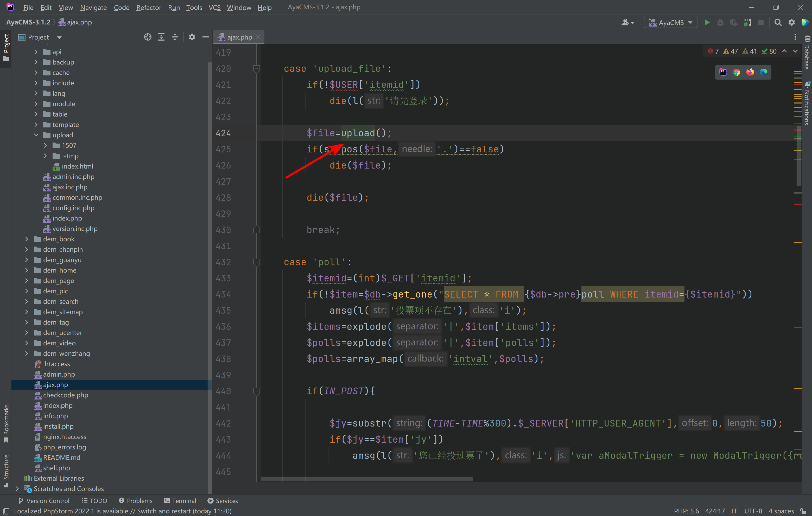Open in Chrome browser icon
Screen dimensions: 812x516
[736, 73]
